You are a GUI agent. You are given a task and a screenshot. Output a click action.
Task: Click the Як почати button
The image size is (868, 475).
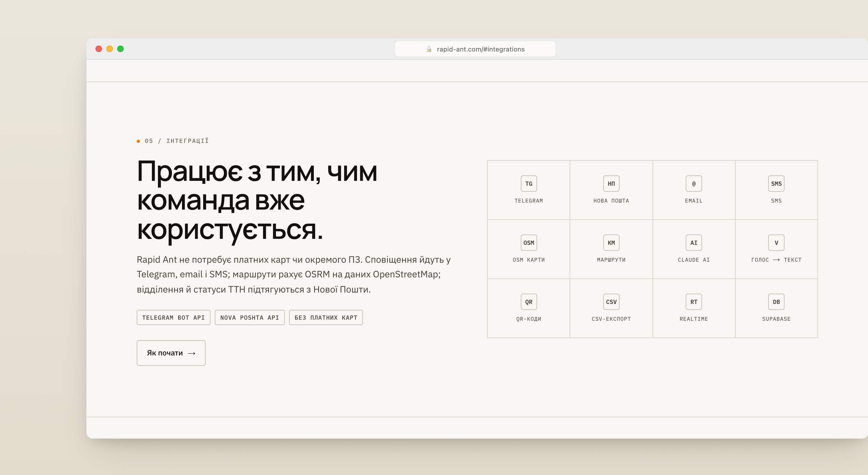[x=171, y=353]
